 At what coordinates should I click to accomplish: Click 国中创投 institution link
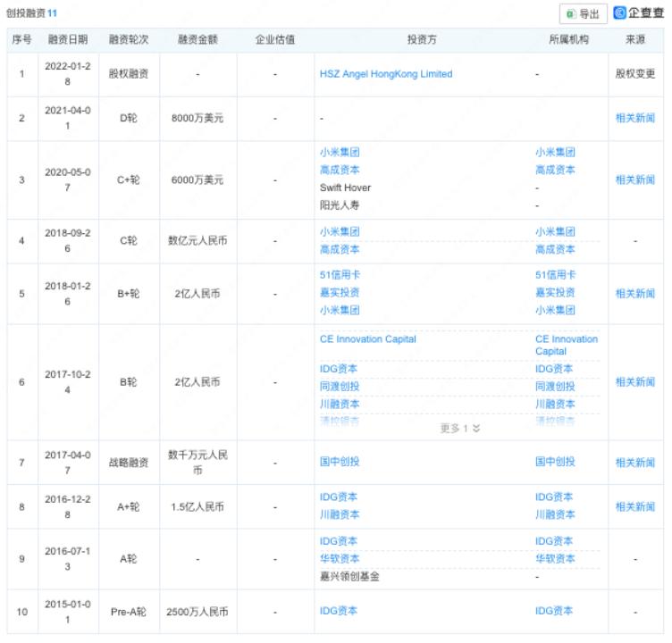(x=555, y=462)
